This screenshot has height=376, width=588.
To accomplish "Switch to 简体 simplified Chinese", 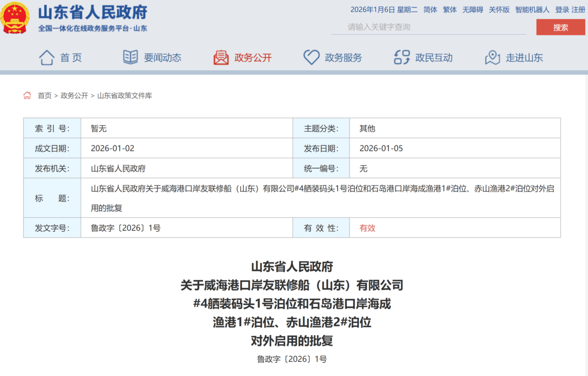I will click(x=430, y=10).
